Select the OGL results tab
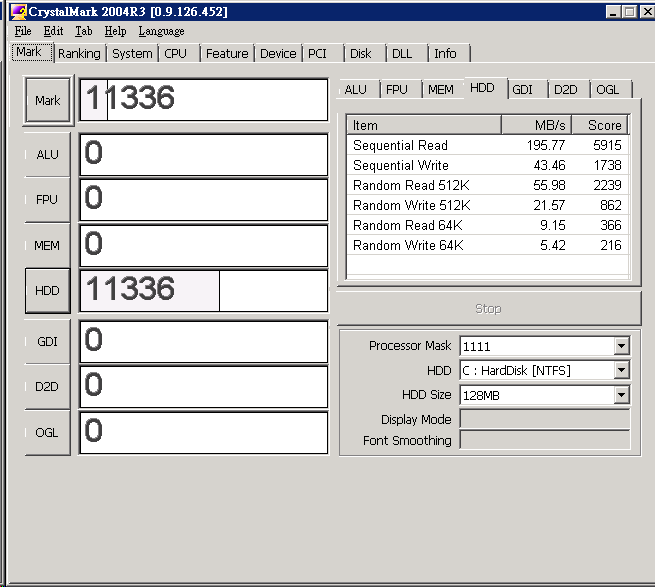655x587 pixels. [607, 90]
